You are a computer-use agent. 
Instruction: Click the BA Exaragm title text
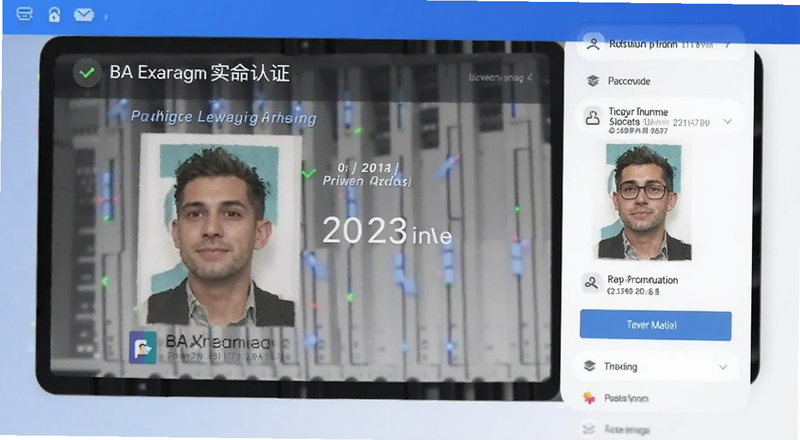click(199, 72)
